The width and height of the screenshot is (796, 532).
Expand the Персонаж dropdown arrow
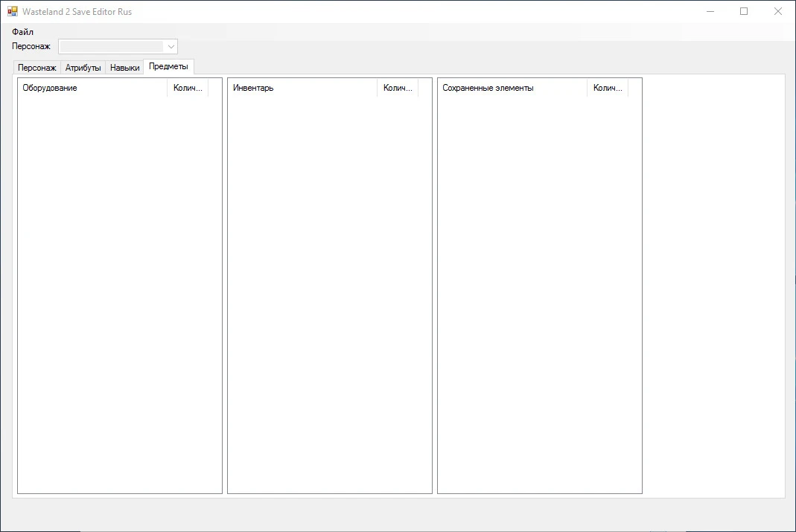[x=171, y=47]
